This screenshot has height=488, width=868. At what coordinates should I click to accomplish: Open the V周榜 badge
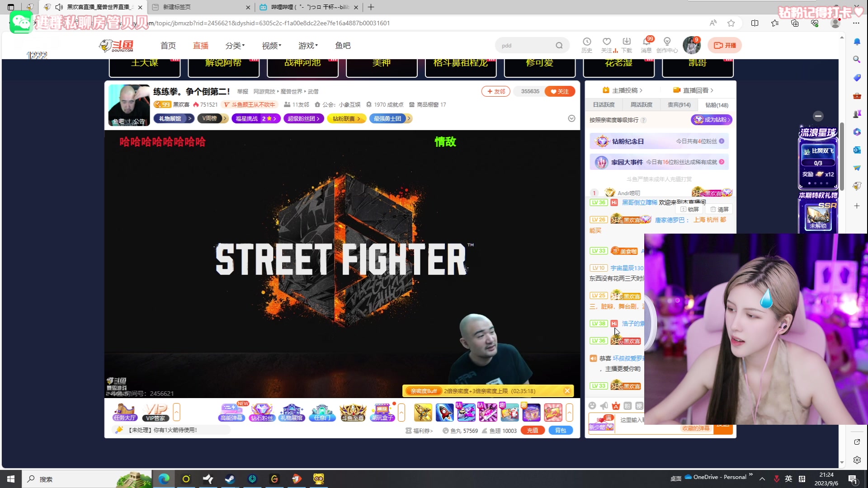(212, 118)
